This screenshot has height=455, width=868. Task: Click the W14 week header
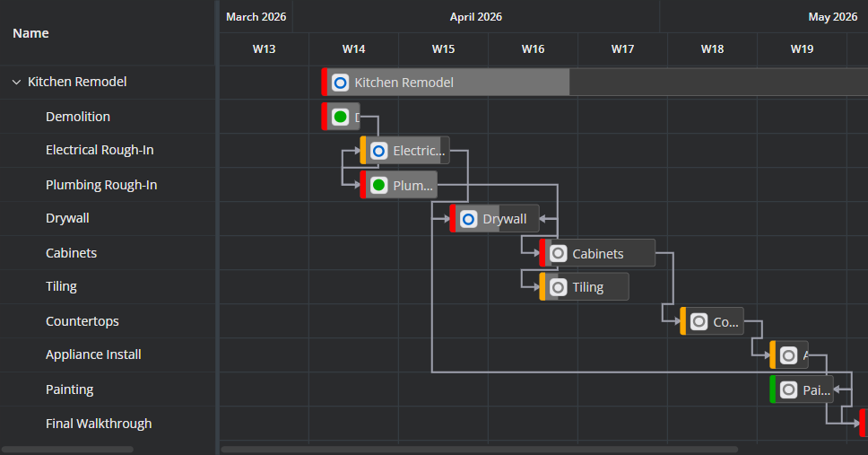pyautogui.click(x=353, y=48)
